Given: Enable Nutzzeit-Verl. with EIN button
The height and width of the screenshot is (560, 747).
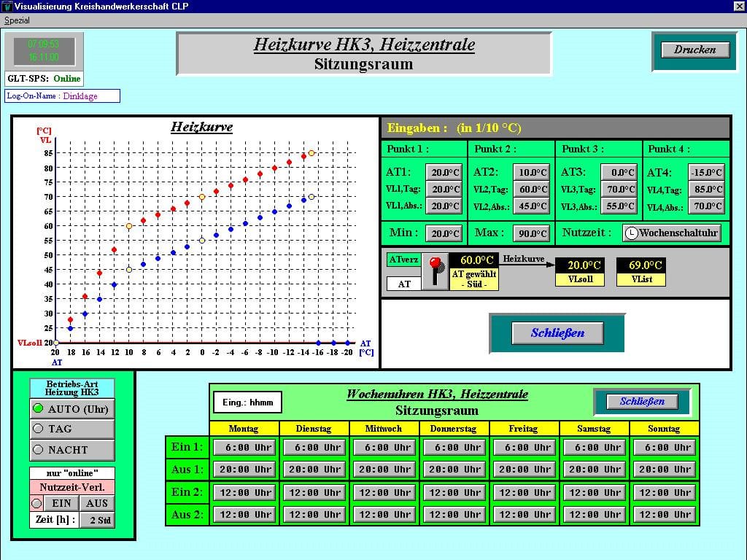Looking at the screenshot, I should 61,503.
